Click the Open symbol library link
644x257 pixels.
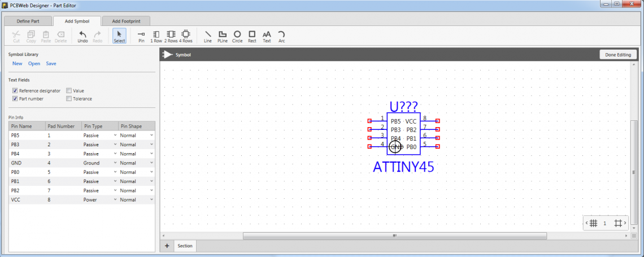(x=34, y=64)
